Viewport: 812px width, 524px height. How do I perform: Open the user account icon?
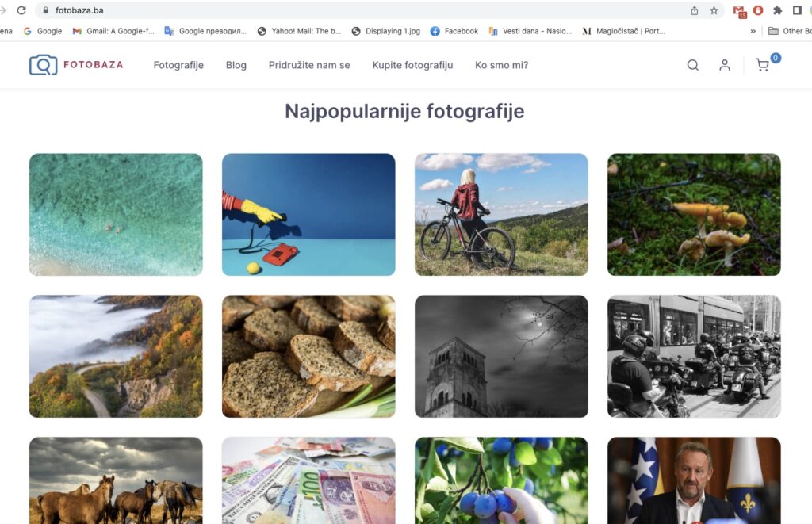tap(725, 65)
